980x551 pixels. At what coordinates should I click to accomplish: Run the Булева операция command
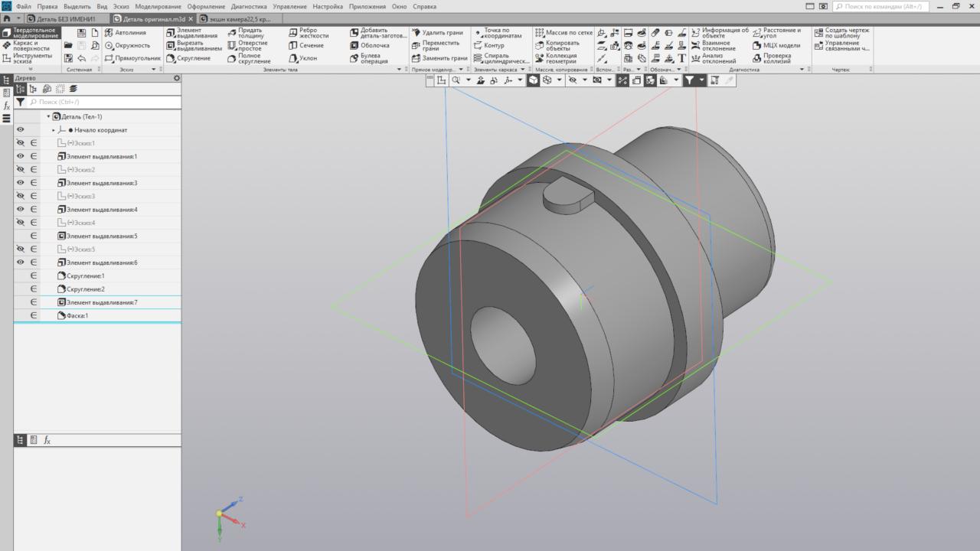click(369, 58)
